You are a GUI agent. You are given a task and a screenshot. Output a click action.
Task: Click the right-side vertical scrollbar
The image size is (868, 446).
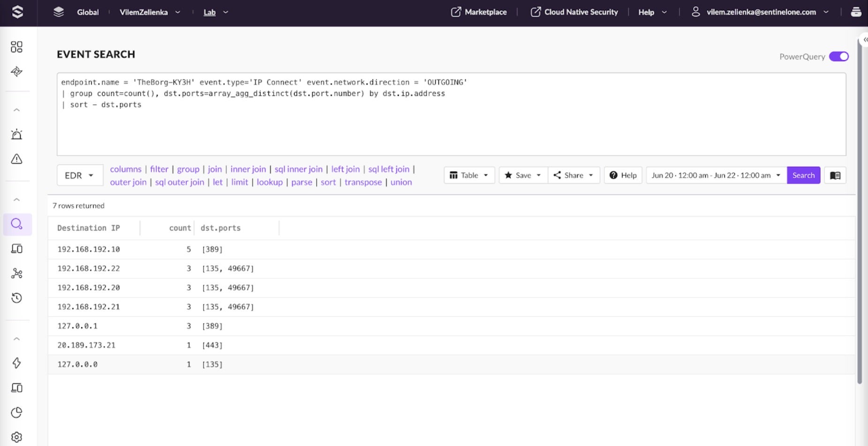point(859,211)
